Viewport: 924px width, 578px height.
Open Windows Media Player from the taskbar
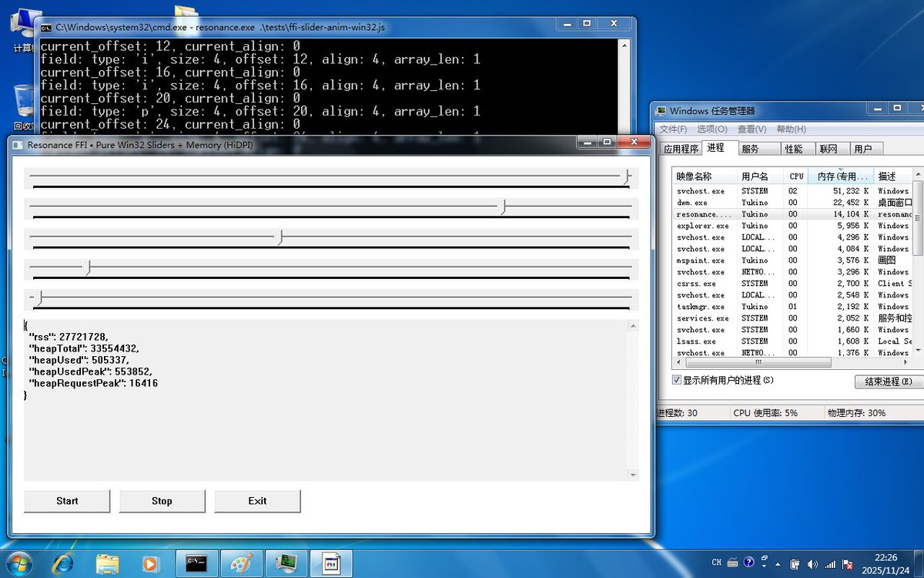click(x=151, y=563)
